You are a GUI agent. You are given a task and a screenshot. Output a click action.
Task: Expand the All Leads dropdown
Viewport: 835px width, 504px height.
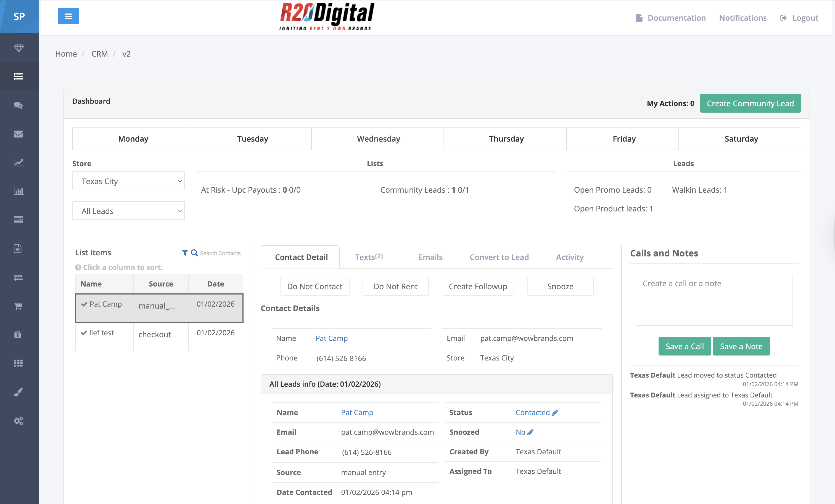(x=128, y=211)
